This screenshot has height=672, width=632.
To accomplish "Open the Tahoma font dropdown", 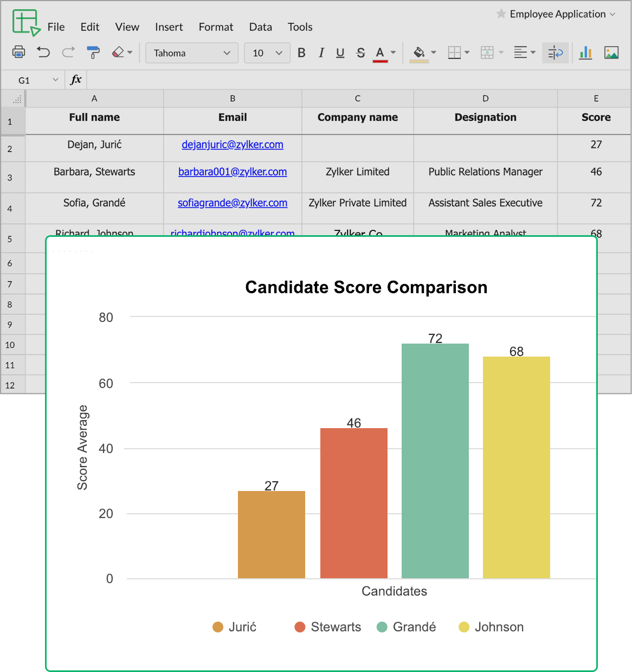I will coord(192,53).
